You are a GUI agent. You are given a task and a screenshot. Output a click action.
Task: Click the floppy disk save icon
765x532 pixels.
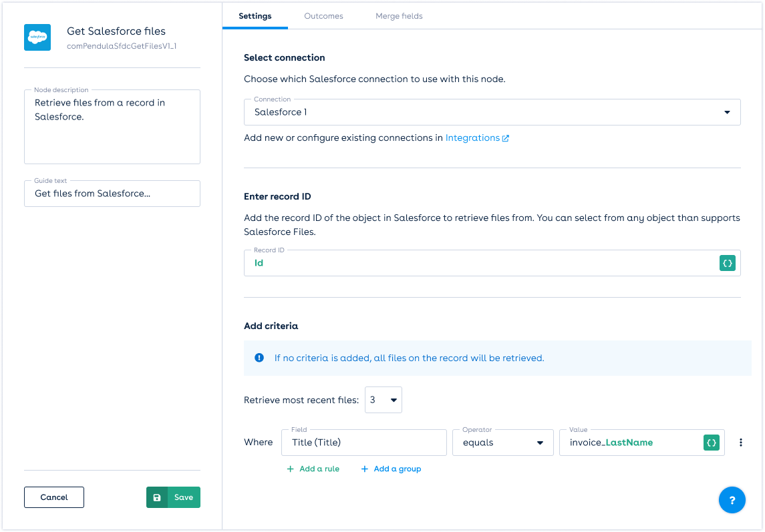tap(157, 497)
